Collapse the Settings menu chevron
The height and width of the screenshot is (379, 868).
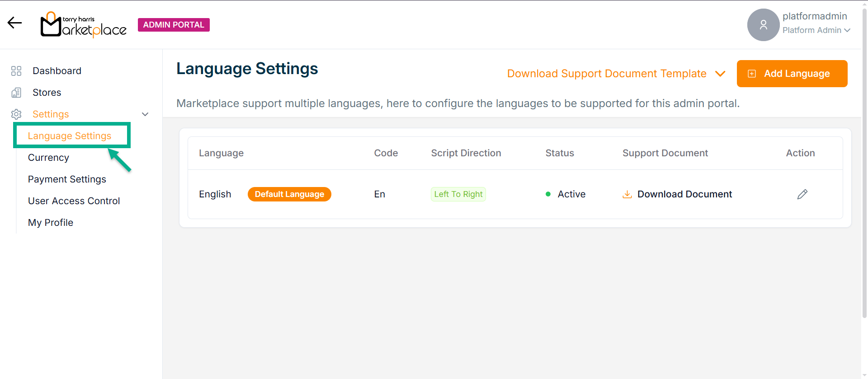(x=145, y=114)
